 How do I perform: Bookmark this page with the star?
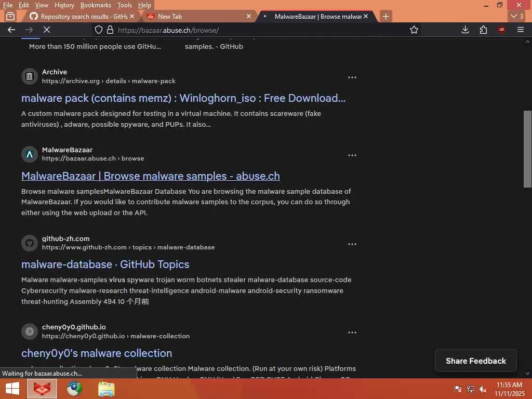[414, 30]
